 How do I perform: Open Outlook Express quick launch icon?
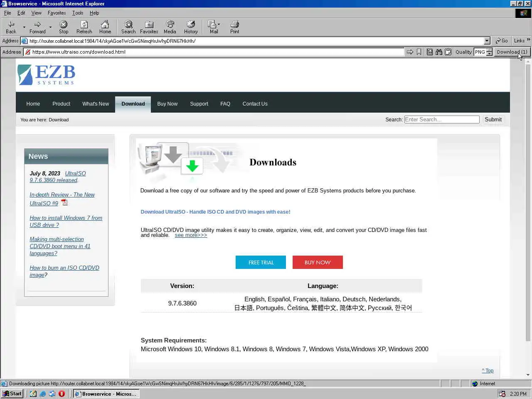(x=52, y=394)
